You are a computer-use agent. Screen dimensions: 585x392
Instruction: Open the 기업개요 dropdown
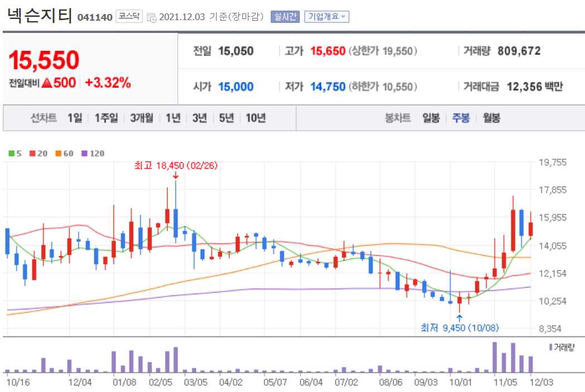(327, 17)
